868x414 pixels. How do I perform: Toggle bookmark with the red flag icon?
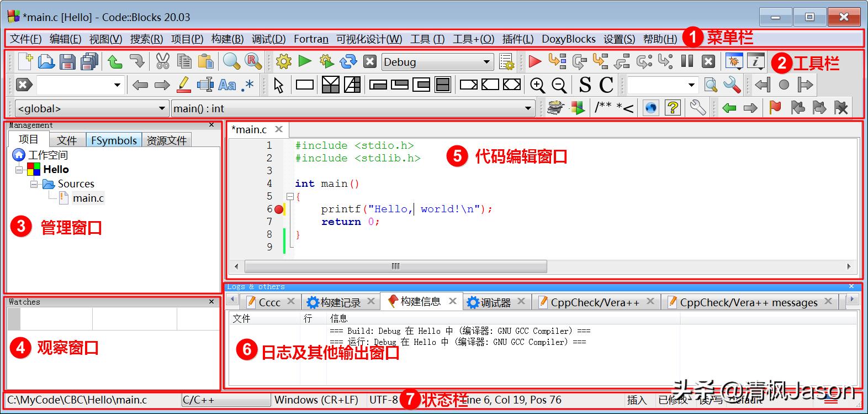pyautogui.click(x=775, y=108)
